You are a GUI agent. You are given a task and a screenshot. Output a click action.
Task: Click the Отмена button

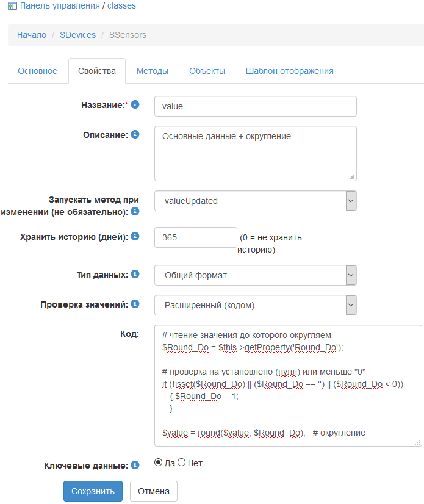click(153, 491)
